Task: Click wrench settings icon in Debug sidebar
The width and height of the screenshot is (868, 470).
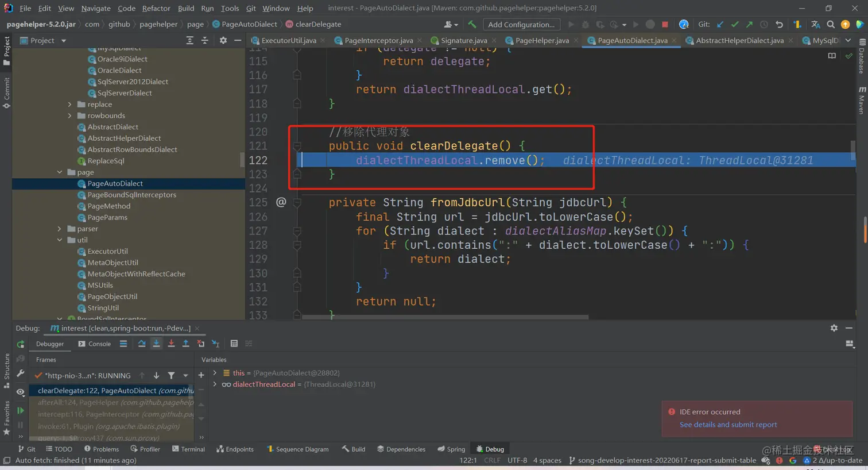Action: tap(20, 373)
